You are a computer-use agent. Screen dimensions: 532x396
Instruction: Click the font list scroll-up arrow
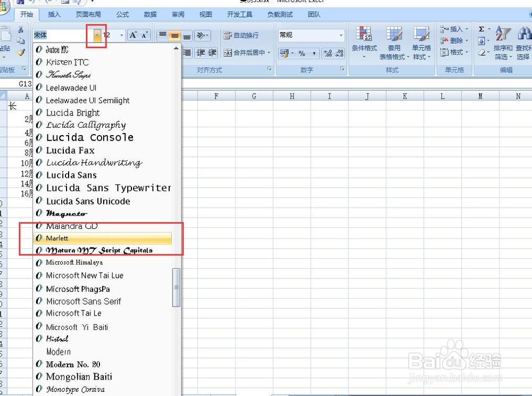[176, 48]
